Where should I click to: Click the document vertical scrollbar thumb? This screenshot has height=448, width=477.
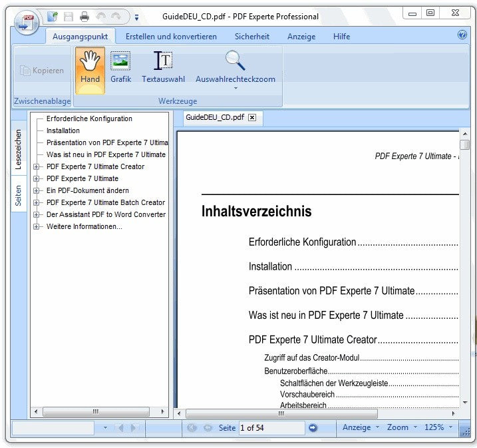pyautogui.click(x=465, y=145)
